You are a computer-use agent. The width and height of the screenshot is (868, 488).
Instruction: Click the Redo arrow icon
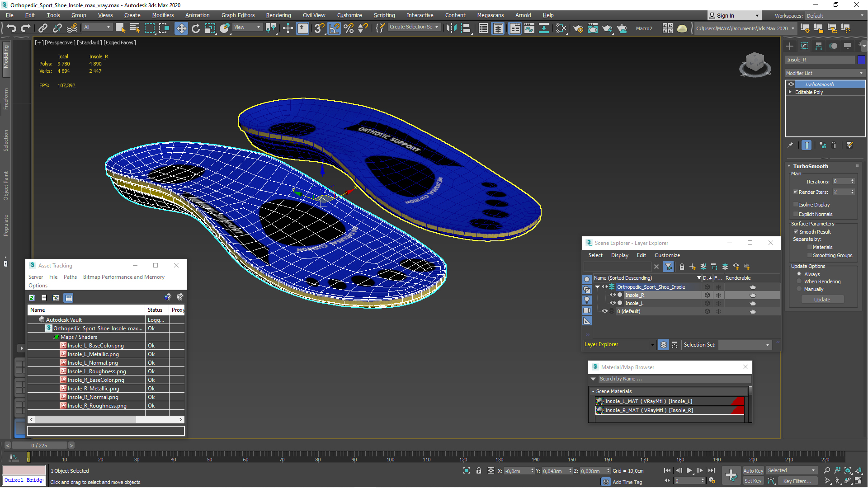tap(26, 28)
